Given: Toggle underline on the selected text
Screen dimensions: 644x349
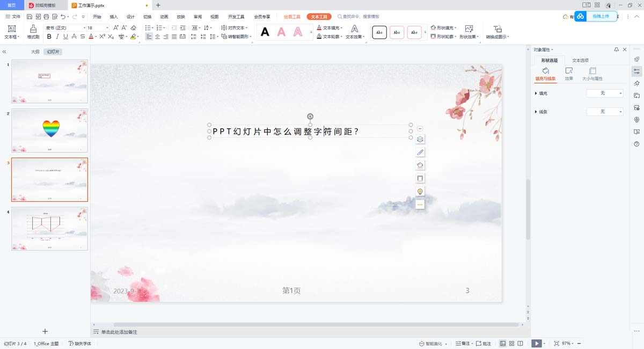Looking at the screenshot, I should (65, 37).
